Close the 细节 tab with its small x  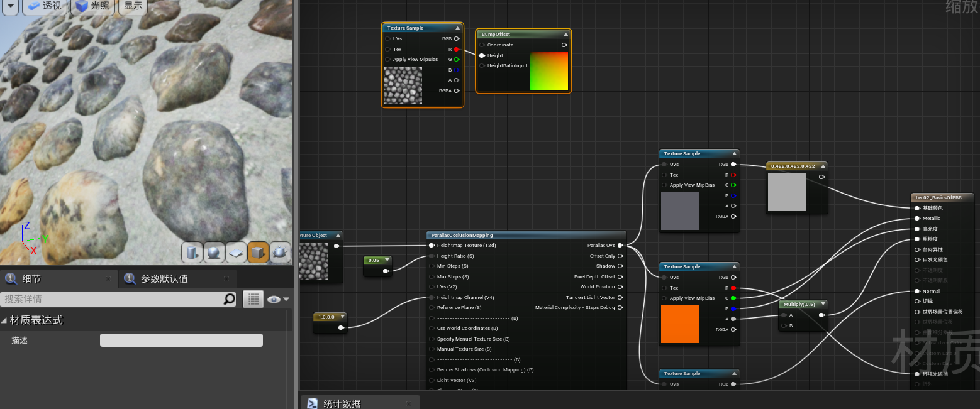tap(108, 278)
